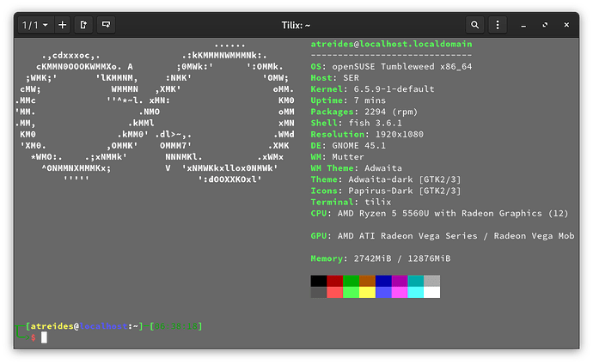Open the terminal search magnifier
Image resolution: width=593 pixels, height=364 pixels.
point(475,25)
